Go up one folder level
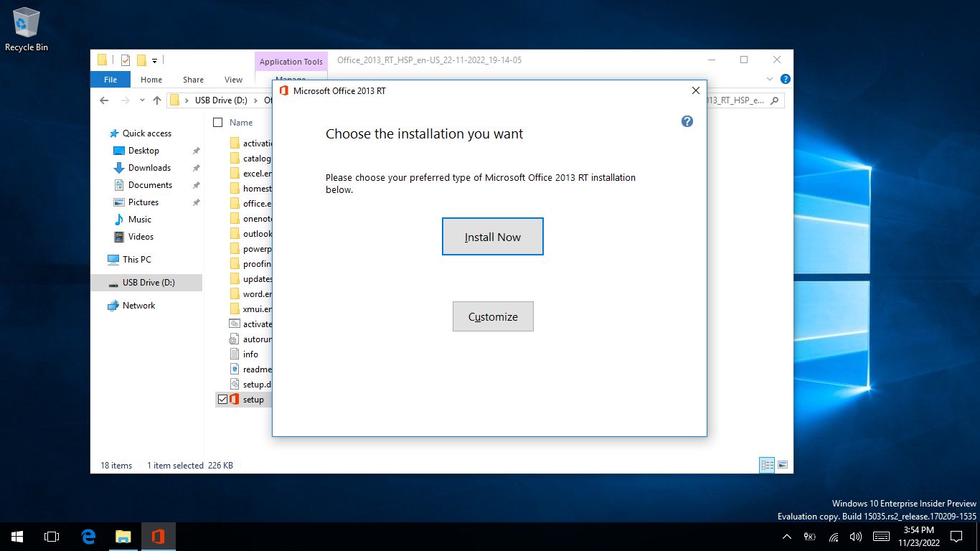 [157, 100]
